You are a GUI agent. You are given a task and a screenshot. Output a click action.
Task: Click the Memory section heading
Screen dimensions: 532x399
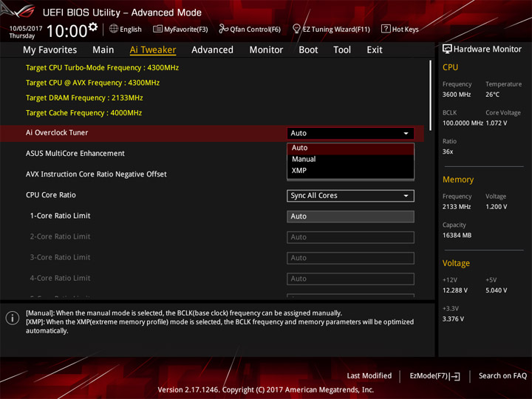click(457, 180)
